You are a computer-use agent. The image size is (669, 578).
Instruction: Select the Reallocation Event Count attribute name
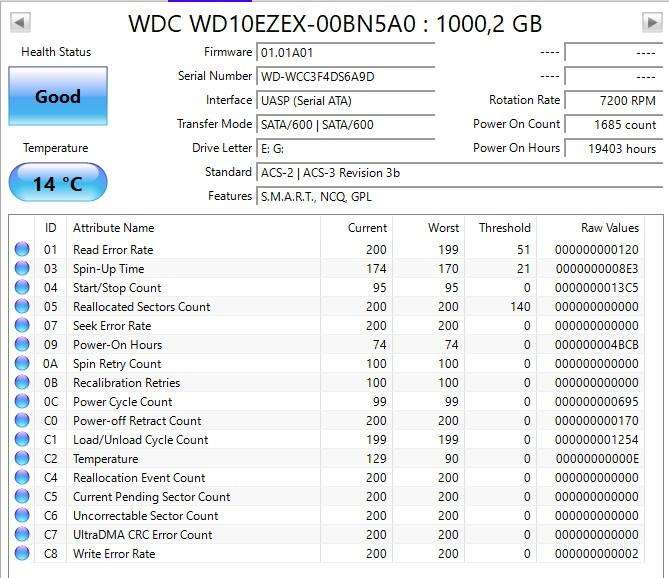(139, 477)
